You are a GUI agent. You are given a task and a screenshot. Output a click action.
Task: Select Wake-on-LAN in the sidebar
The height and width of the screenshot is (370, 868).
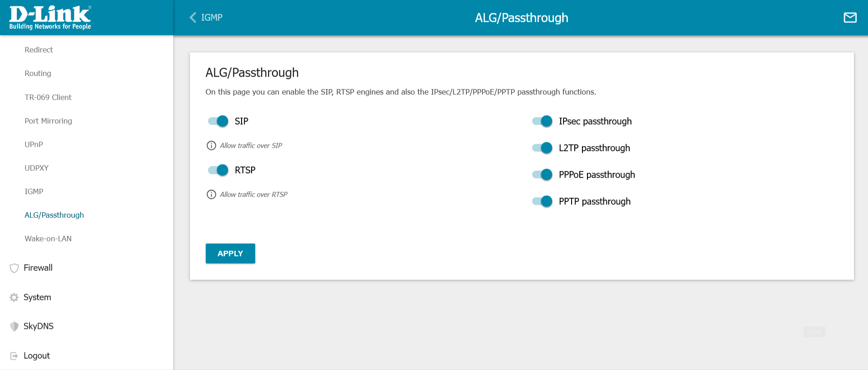click(48, 239)
